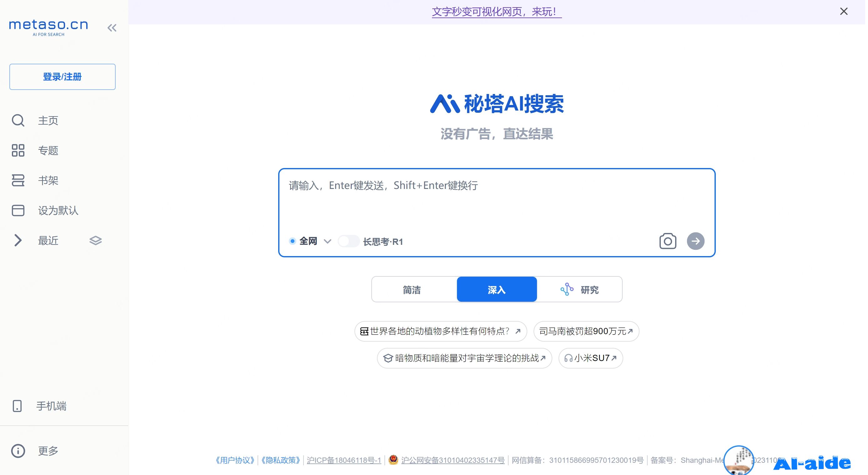The image size is (868, 475).
Task: Click the 登录/注册 button
Action: coord(62,77)
